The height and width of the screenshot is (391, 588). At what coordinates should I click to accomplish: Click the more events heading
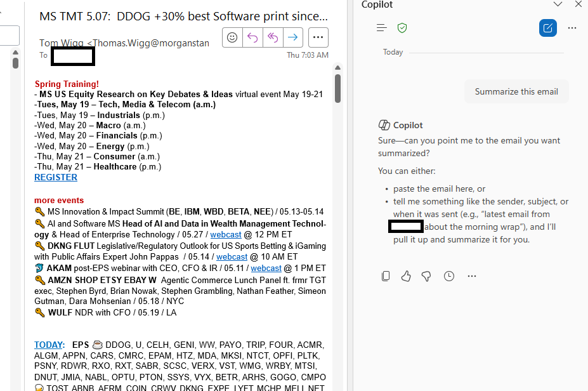(x=59, y=201)
